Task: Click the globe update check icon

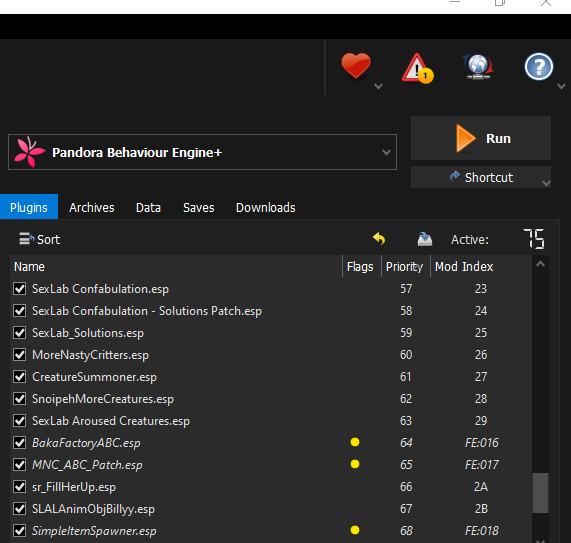Action: point(478,67)
